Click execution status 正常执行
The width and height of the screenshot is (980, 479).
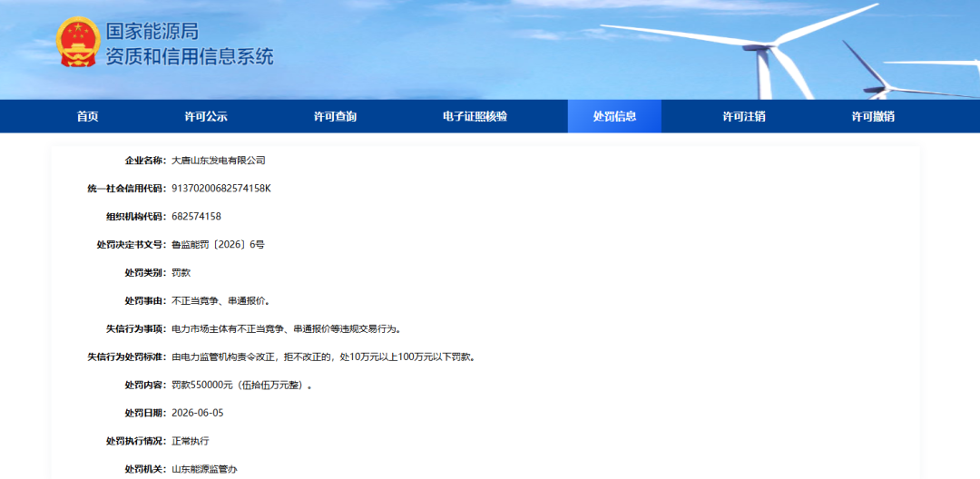(x=191, y=441)
